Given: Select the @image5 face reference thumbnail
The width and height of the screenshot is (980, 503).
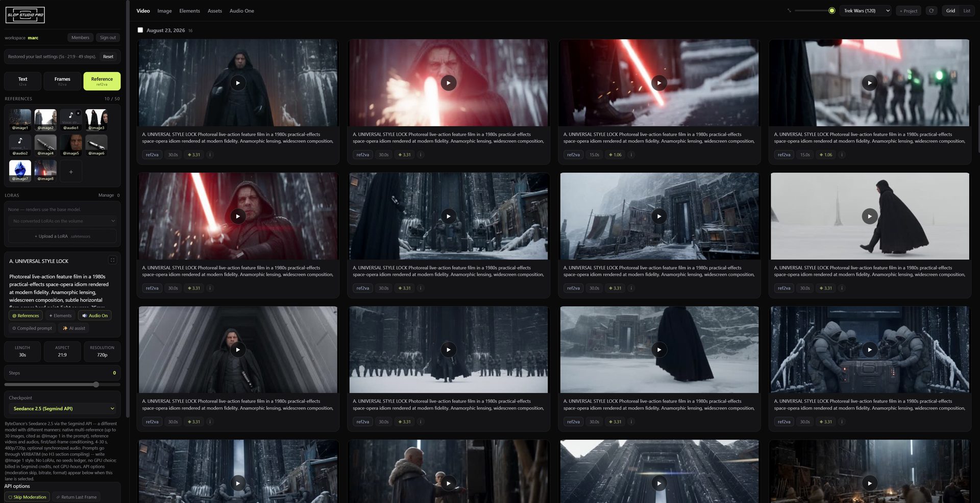Looking at the screenshot, I should tap(71, 146).
